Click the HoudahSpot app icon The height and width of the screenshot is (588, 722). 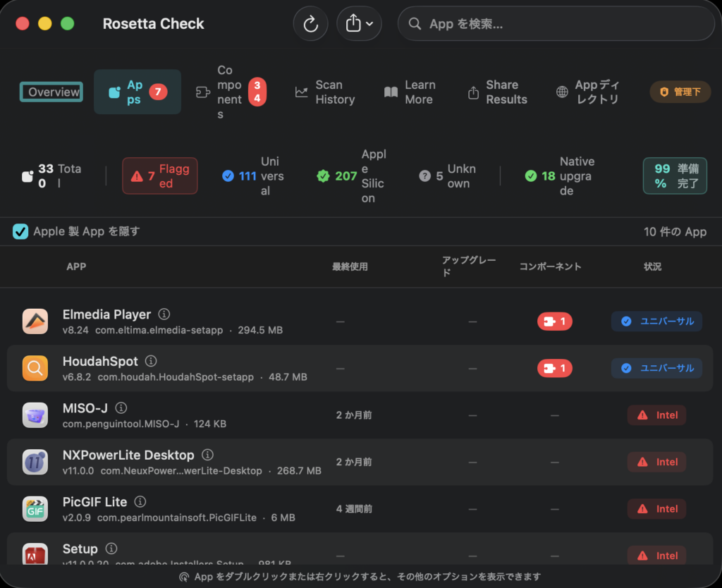tap(35, 368)
